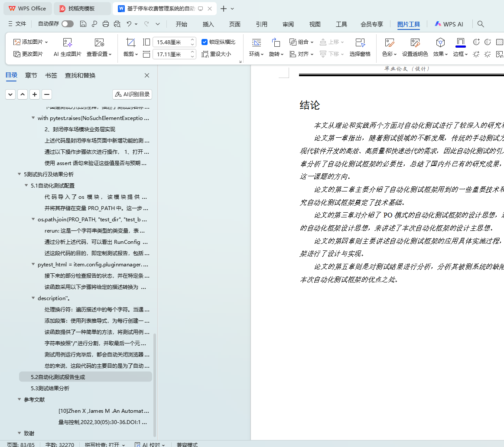Collapse the 参考文献 outline entry
The height and width of the screenshot is (447, 504).
(20, 399)
